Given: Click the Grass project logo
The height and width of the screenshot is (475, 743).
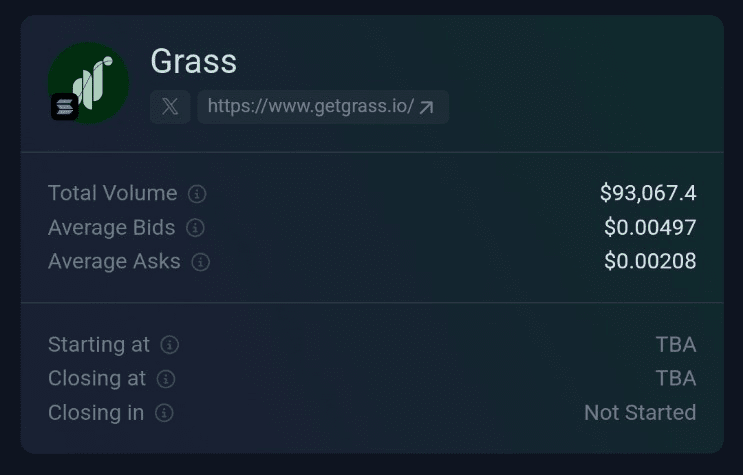Looking at the screenshot, I should pos(89,83).
